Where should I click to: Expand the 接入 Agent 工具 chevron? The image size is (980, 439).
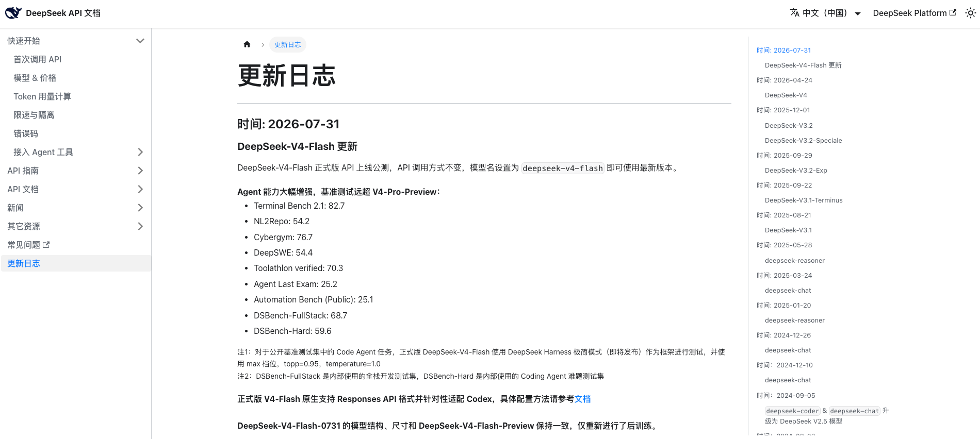click(x=140, y=152)
